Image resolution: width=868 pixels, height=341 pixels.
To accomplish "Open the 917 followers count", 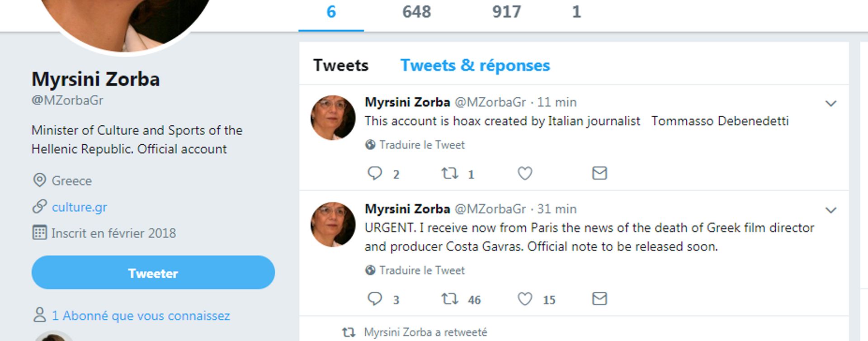I will point(506,12).
